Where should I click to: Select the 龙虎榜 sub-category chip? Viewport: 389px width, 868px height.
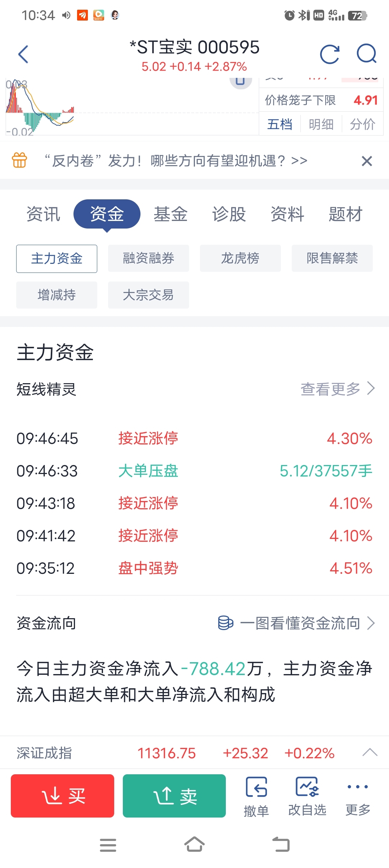click(x=240, y=258)
